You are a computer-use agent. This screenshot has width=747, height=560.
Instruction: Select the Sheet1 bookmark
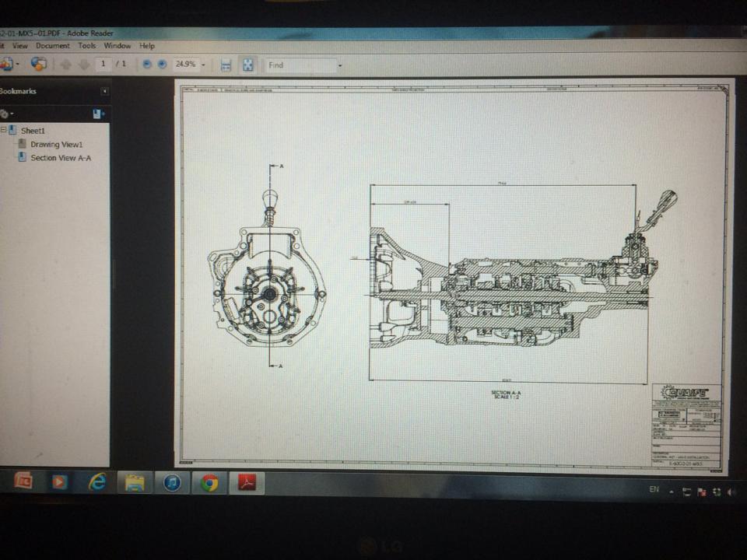tap(33, 131)
